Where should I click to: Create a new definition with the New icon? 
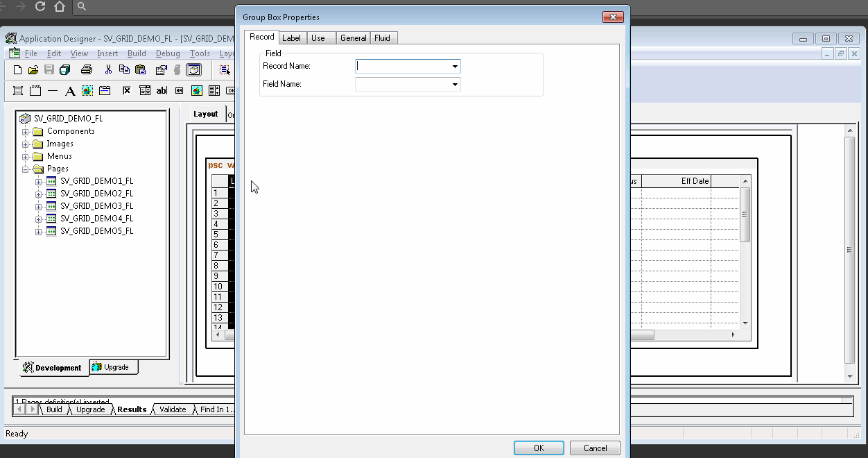click(x=17, y=69)
